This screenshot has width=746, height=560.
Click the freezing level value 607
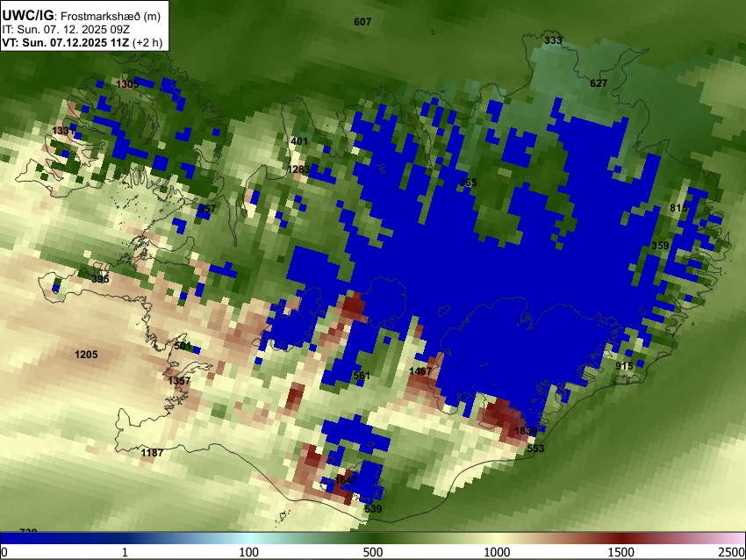[362, 22]
